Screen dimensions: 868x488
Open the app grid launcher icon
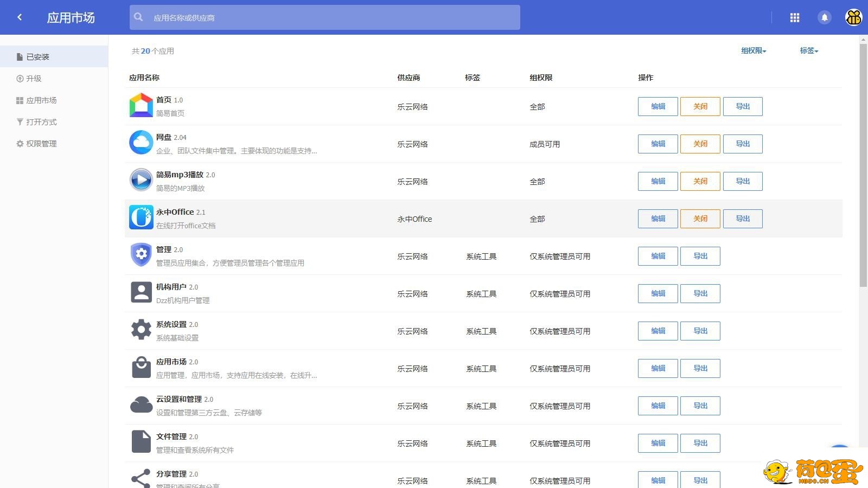tap(795, 18)
